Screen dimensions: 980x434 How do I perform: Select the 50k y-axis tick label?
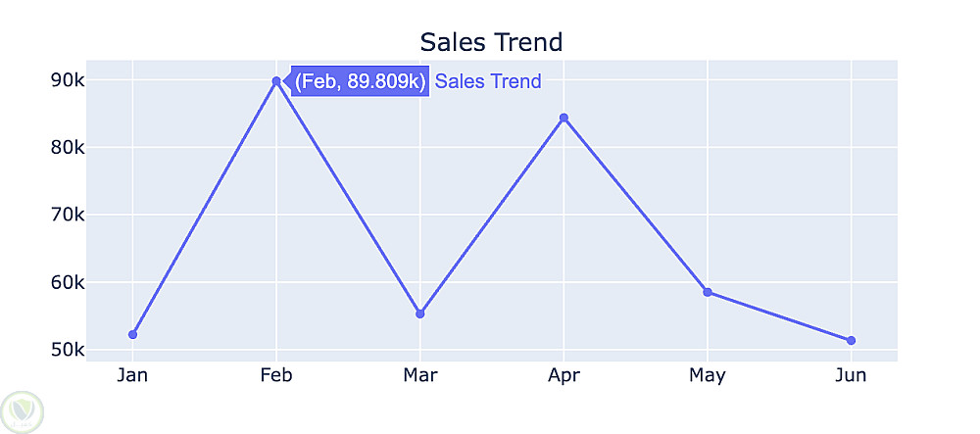[x=69, y=351]
